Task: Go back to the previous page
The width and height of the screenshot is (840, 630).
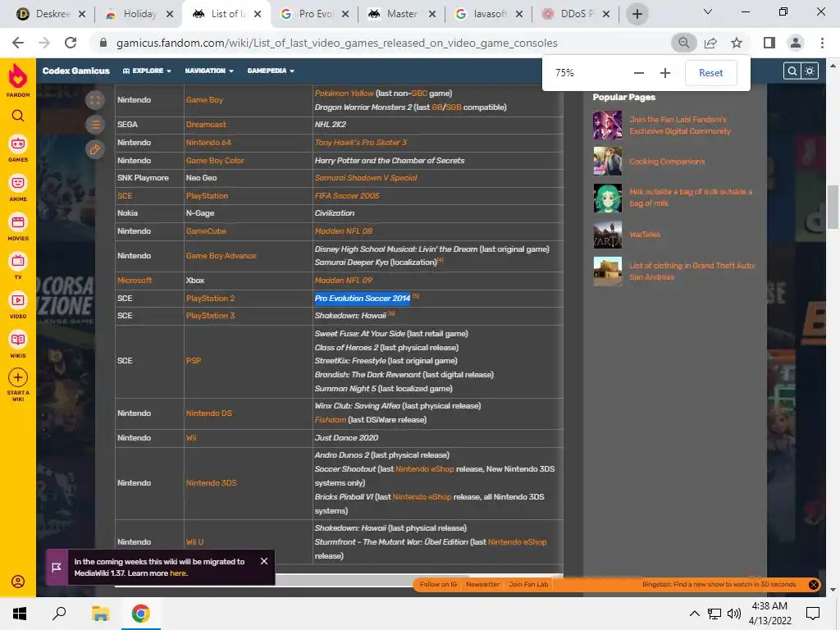Action: tap(18, 43)
